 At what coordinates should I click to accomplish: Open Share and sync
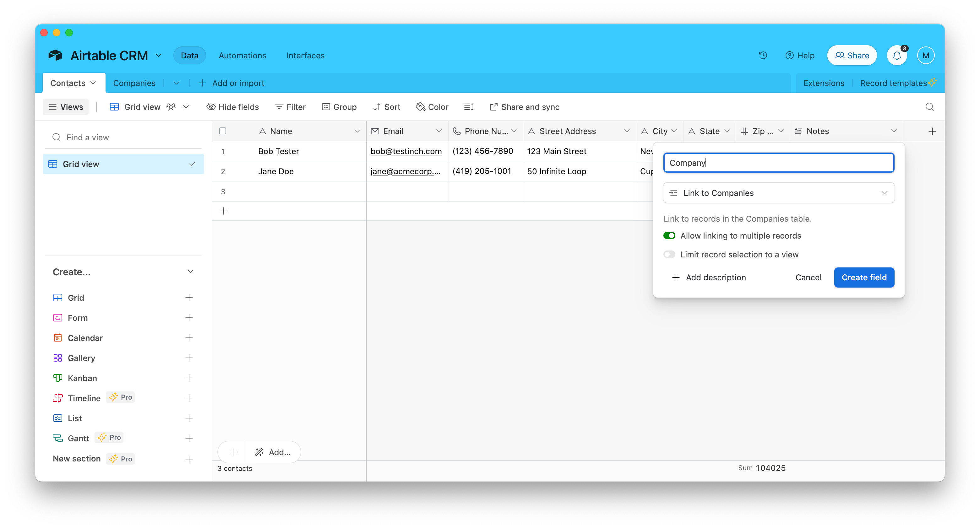click(x=525, y=107)
